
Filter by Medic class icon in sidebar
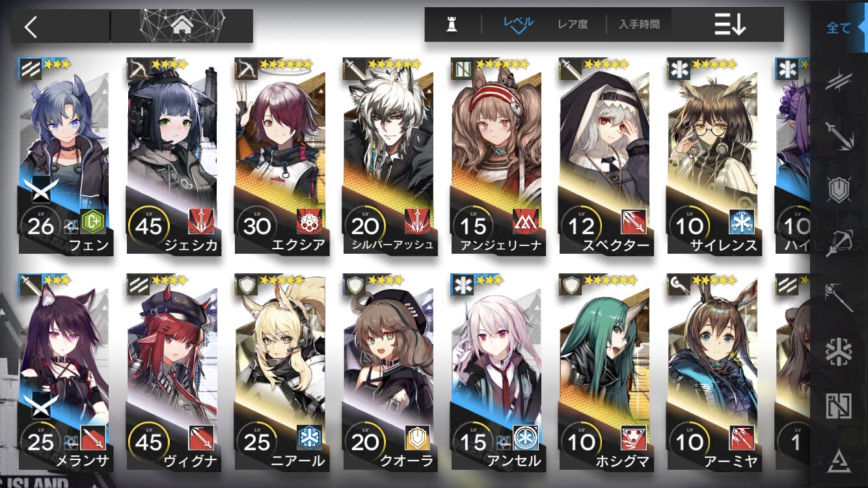click(839, 351)
